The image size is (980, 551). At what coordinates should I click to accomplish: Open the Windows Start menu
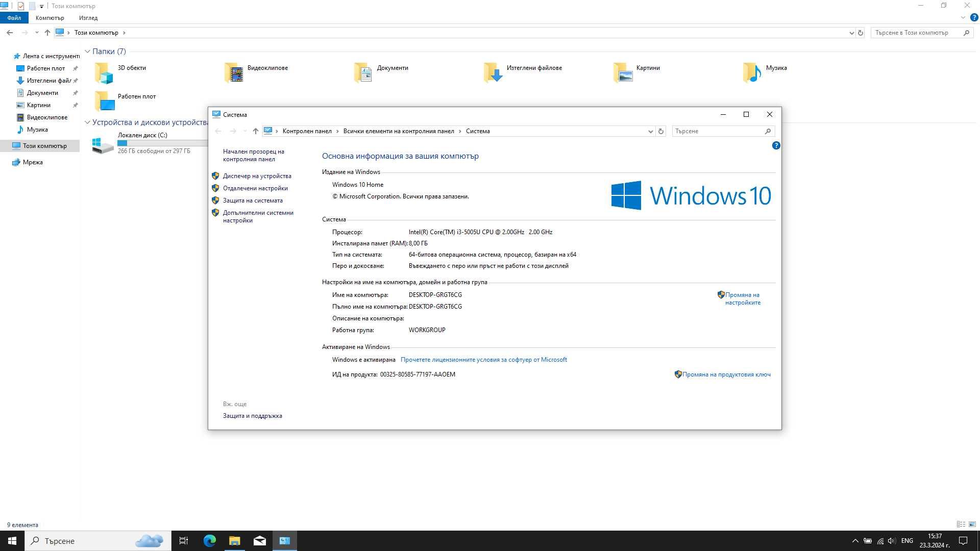point(12,541)
